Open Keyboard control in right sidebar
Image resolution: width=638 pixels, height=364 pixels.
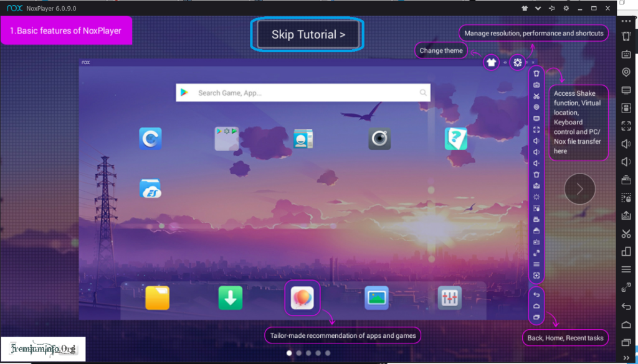pyautogui.click(x=626, y=54)
